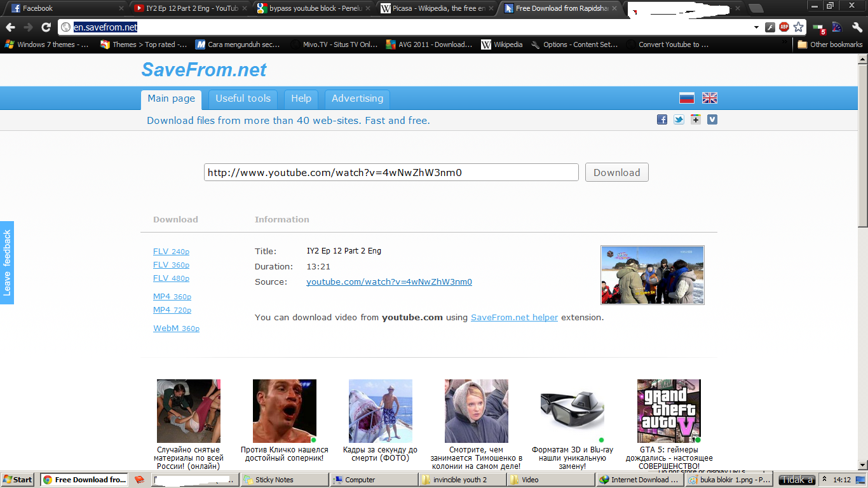Open the Options - Content Settings bookmark
Image resolution: width=868 pixels, height=488 pixels.
tap(574, 44)
